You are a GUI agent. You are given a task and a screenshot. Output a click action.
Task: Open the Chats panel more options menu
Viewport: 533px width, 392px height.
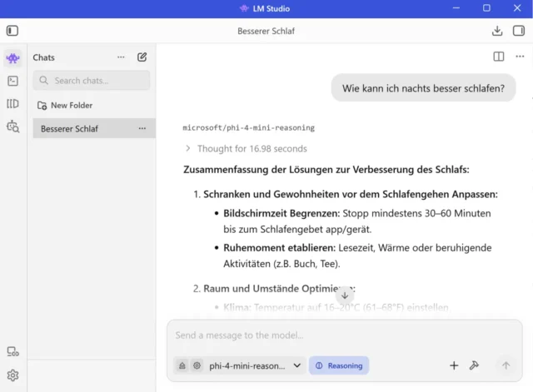coord(121,57)
